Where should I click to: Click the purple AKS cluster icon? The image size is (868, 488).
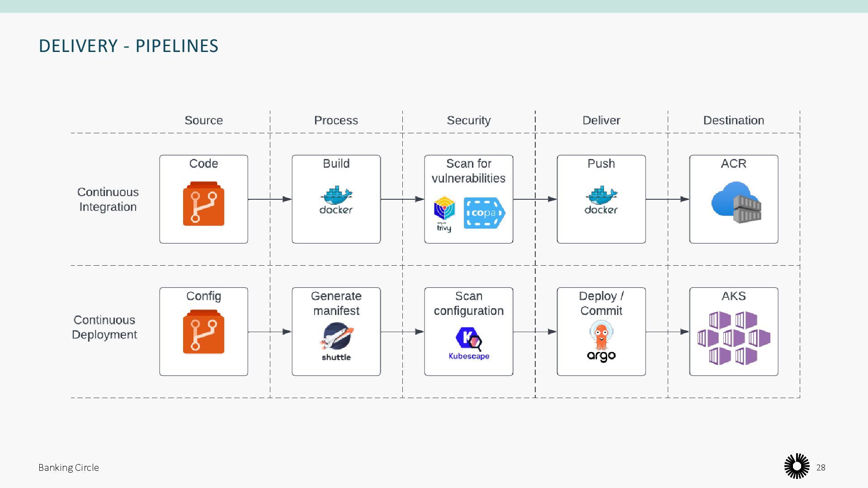[x=733, y=338]
